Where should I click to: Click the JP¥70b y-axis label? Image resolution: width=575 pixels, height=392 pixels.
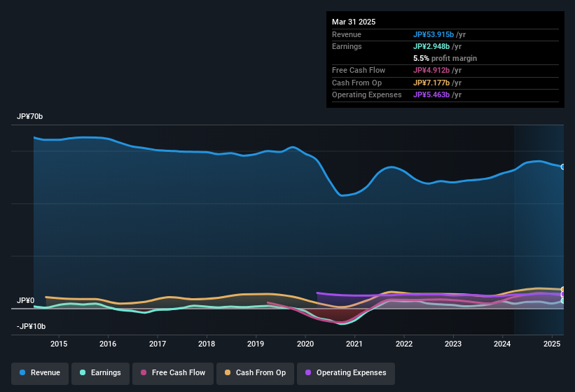(29, 116)
